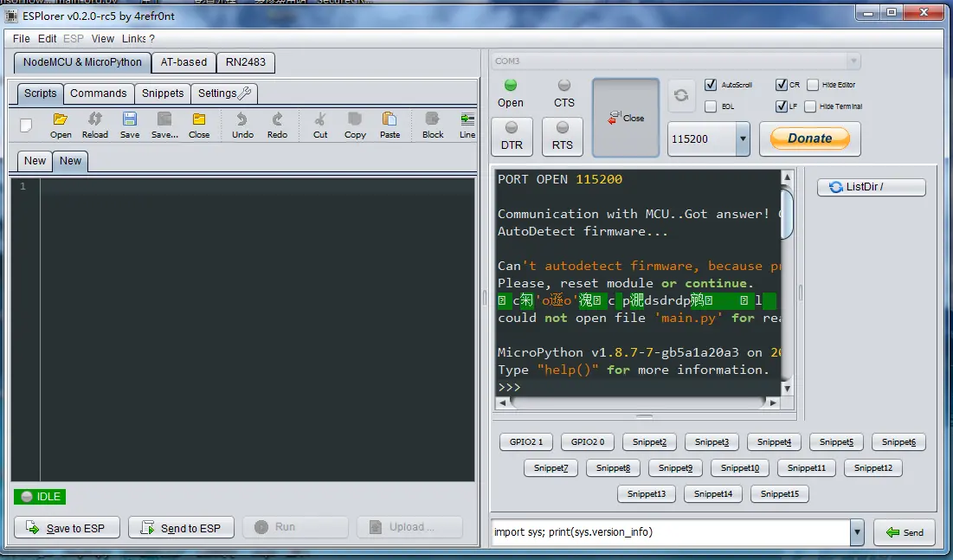953x560 pixels.
Task: Open the View menu
Action: point(103,38)
